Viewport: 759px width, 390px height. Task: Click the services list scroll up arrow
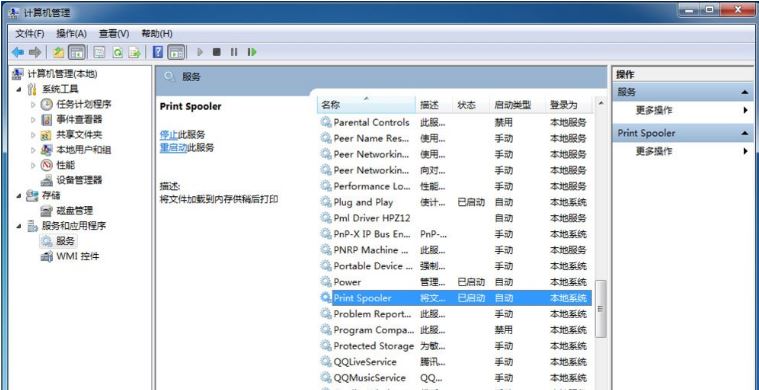(x=600, y=103)
